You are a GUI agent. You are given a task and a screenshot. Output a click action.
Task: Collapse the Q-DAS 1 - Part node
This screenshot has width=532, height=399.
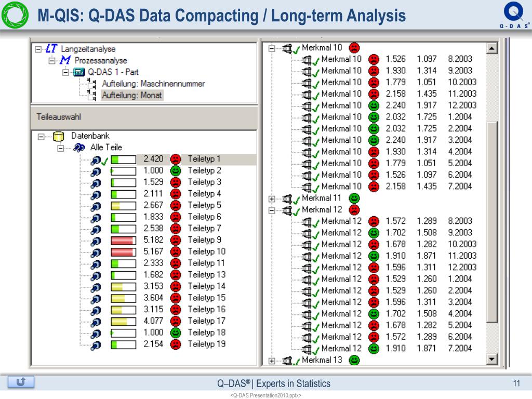[66, 73]
